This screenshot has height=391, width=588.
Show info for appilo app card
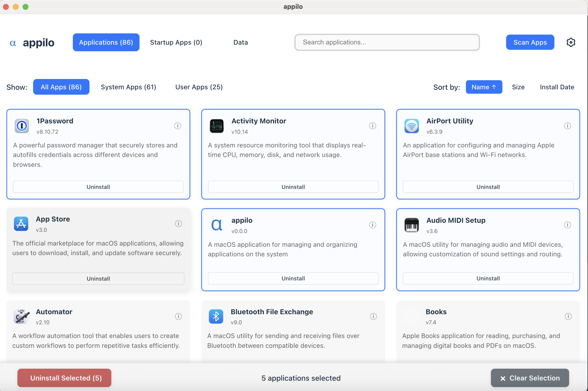click(372, 225)
